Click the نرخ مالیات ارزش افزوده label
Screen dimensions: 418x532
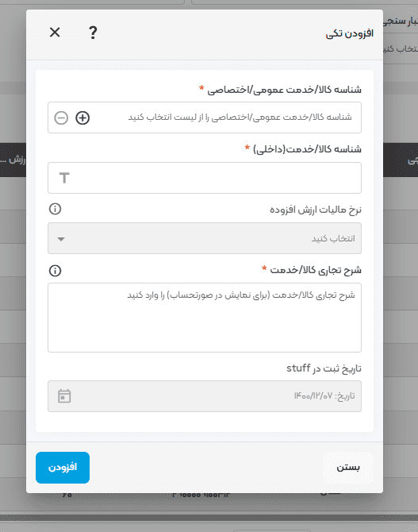point(316,210)
